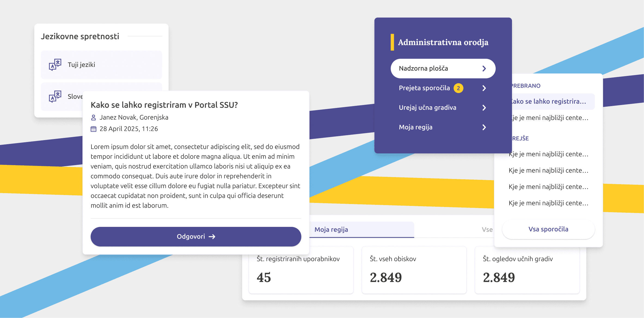Click the arrow icon in Odgovori button
Image resolution: width=644 pixels, height=318 pixels.
[x=212, y=237]
